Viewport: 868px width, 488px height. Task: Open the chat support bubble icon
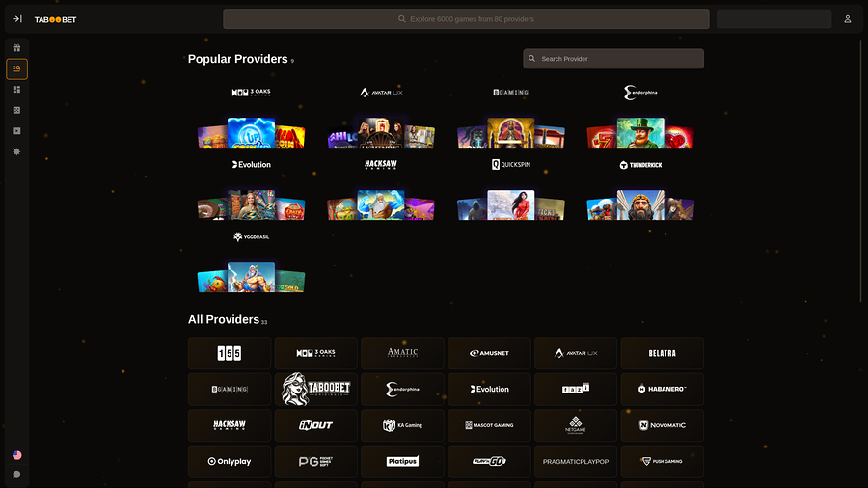16,474
